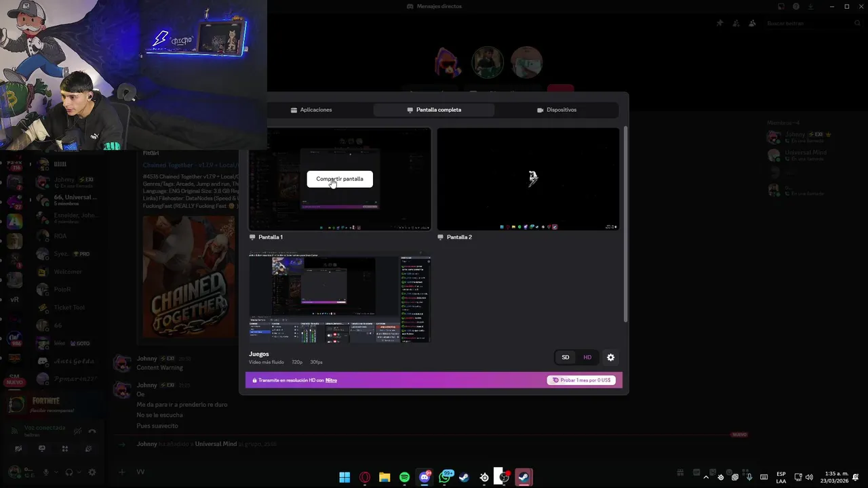Open SteelSeries app from taskbar
Image resolution: width=868 pixels, height=488 pixels.
(x=484, y=477)
